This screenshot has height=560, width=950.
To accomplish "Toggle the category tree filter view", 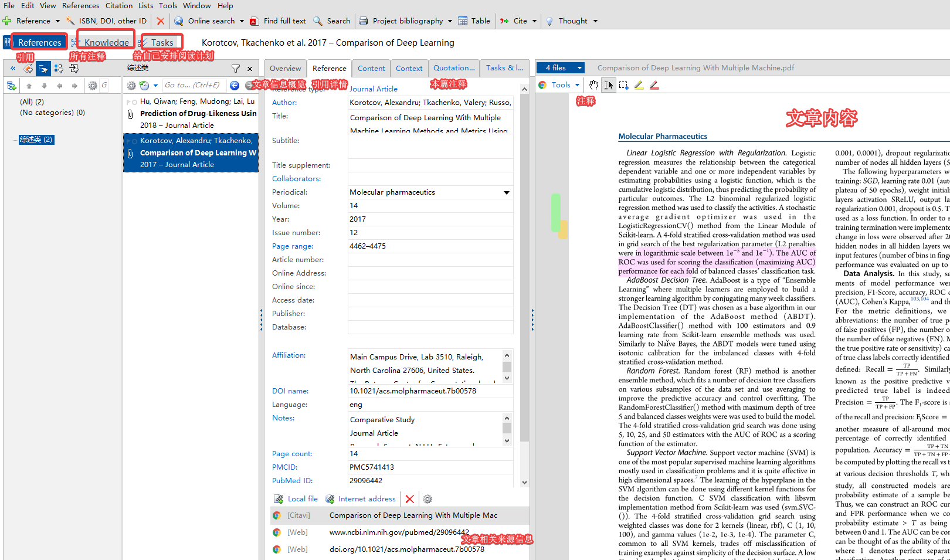I will 43,69.
